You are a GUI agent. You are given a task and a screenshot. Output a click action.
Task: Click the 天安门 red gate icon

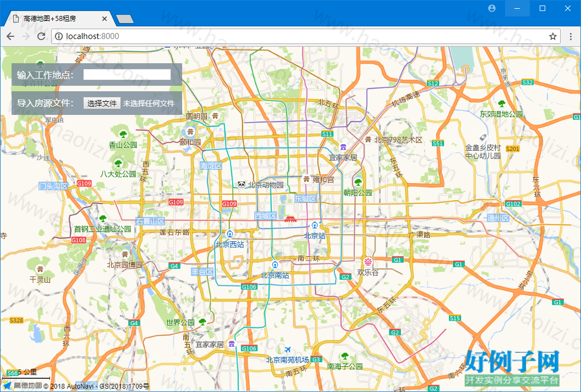click(290, 219)
